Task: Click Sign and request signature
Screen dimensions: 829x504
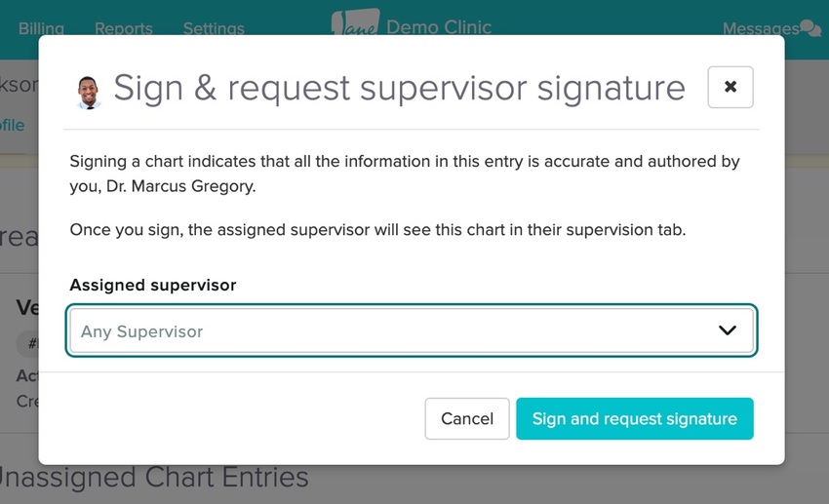Action: tap(634, 418)
